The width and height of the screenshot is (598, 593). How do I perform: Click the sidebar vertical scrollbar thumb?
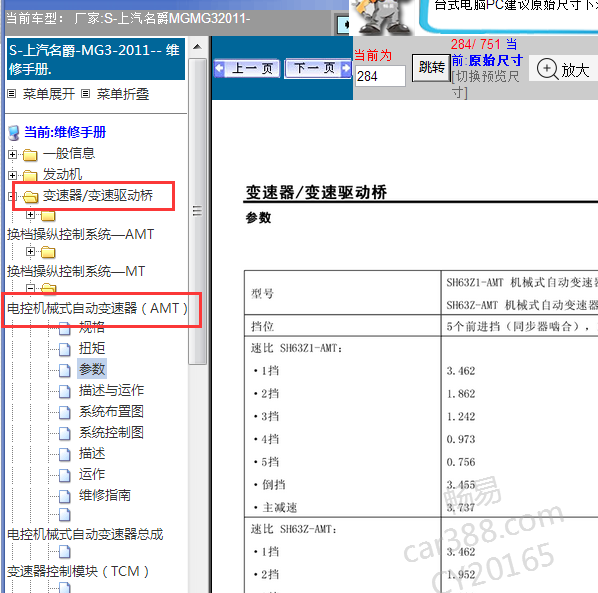click(x=197, y=211)
